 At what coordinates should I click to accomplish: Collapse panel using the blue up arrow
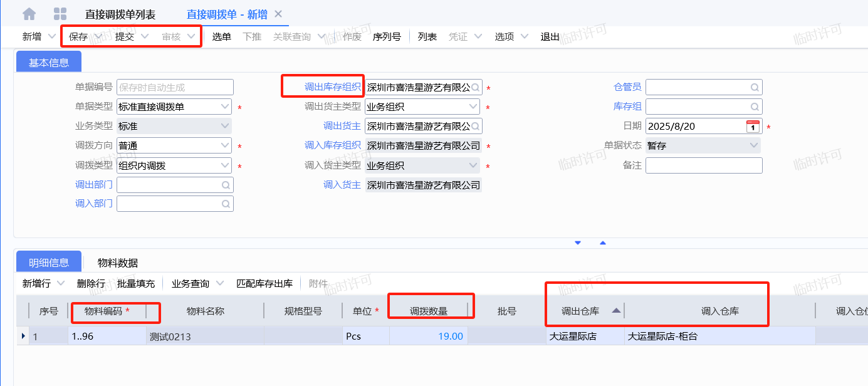pos(603,243)
